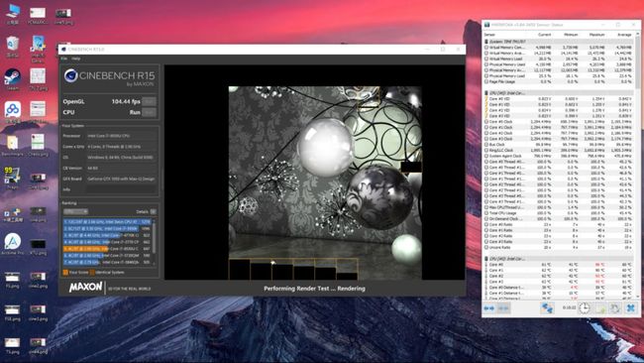
Task: Select the Page File Usage sensor row
Action: [x=559, y=81]
